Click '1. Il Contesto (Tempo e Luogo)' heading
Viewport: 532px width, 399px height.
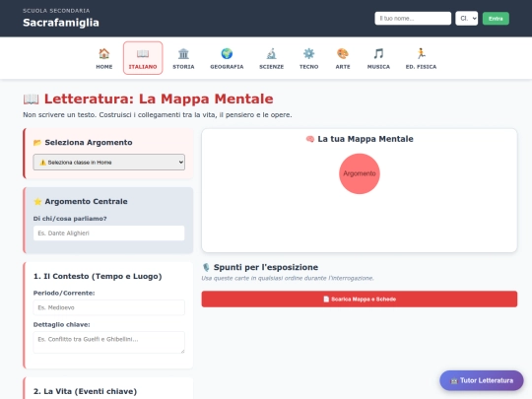(x=98, y=276)
